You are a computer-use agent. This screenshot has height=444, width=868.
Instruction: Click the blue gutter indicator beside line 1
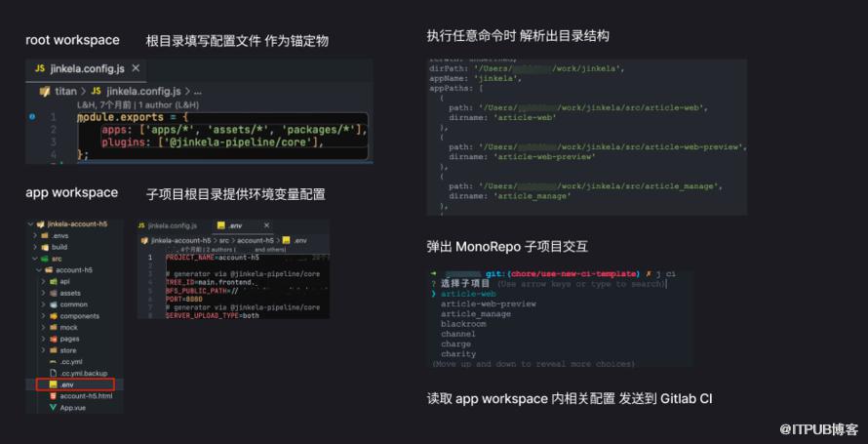click(32, 117)
